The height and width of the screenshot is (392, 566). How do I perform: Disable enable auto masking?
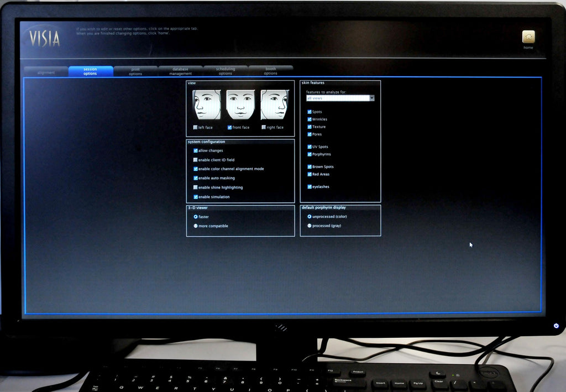[x=195, y=178]
